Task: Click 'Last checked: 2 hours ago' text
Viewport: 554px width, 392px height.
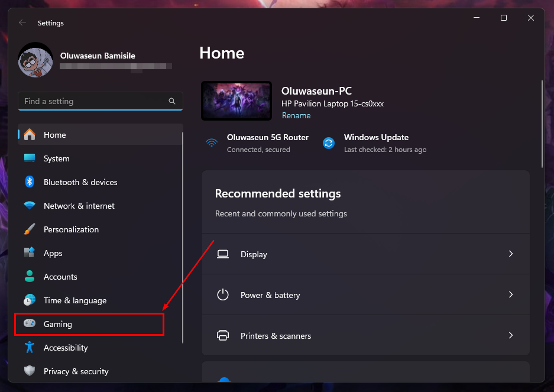Action: tap(385, 150)
